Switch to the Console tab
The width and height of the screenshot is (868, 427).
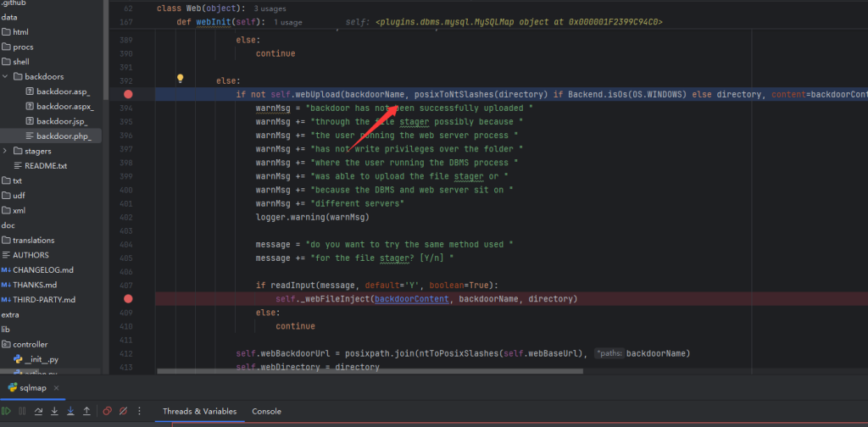point(266,411)
